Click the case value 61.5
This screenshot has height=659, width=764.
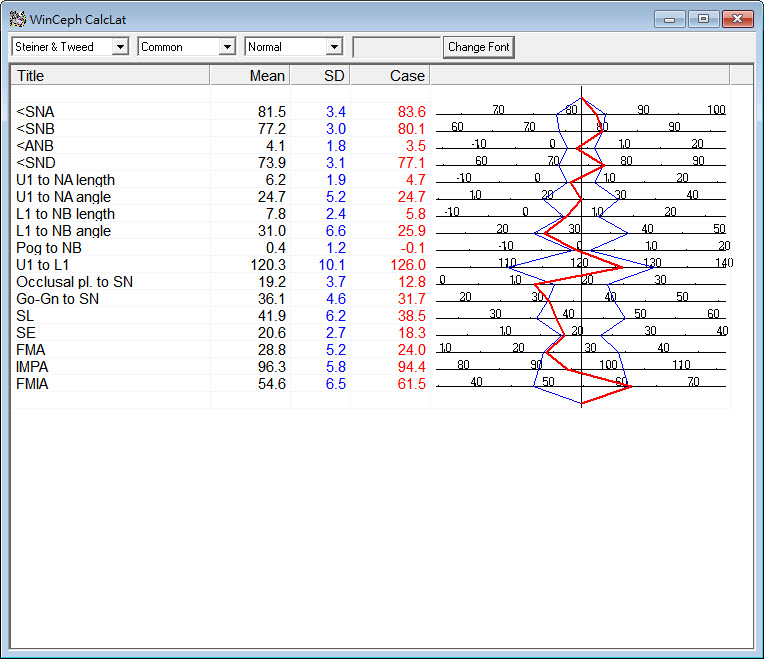(x=412, y=384)
